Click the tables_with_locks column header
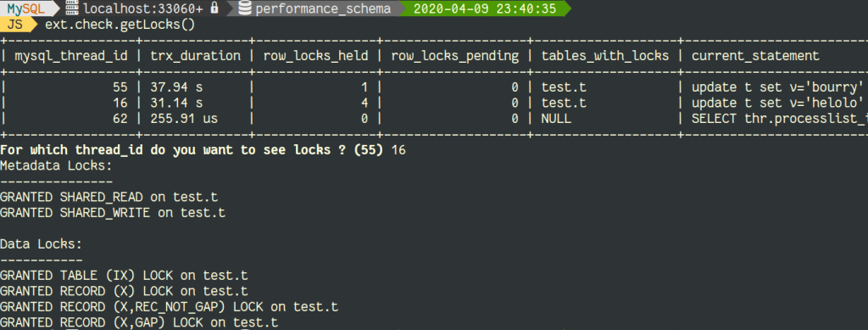The image size is (868, 330). pyautogui.click(x=605, y=56)
